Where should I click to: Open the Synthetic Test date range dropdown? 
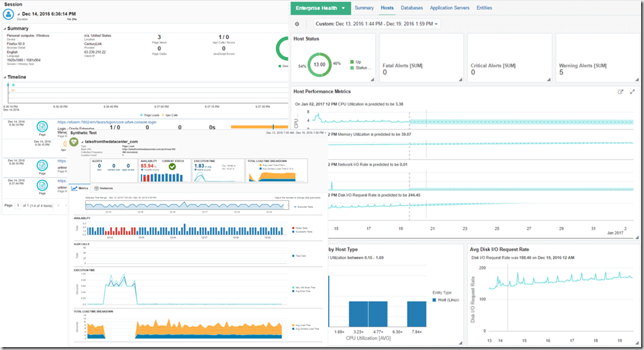coord(296,132)
